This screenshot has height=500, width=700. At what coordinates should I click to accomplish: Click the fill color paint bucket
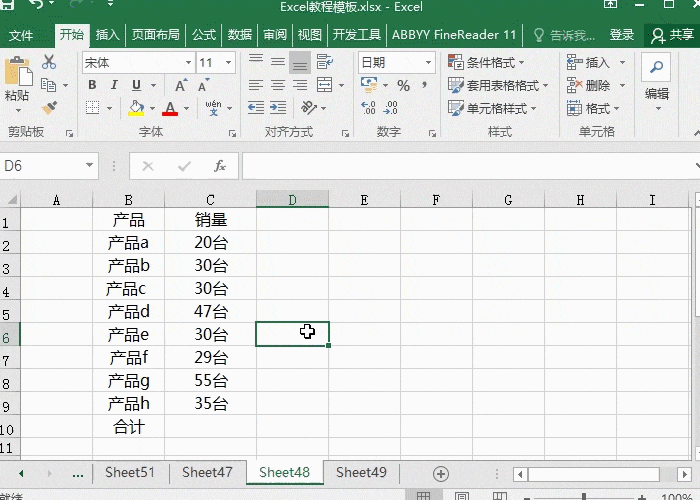137,108
